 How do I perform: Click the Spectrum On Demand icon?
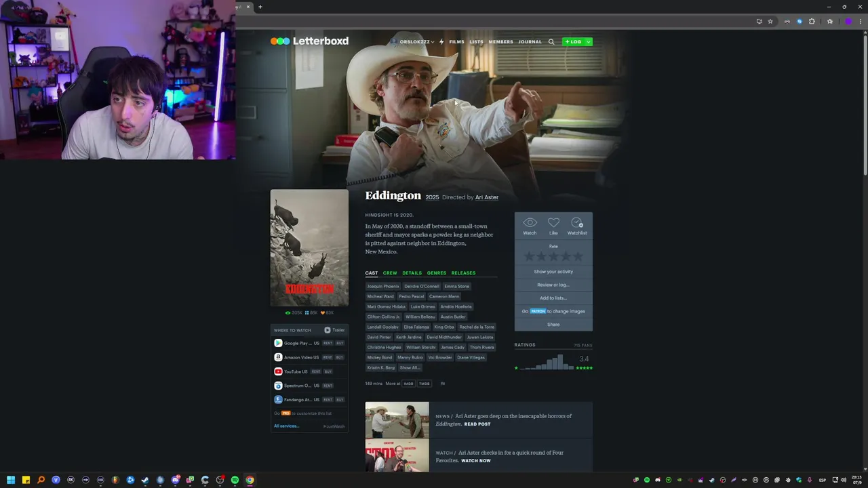[x=278, y=386]
